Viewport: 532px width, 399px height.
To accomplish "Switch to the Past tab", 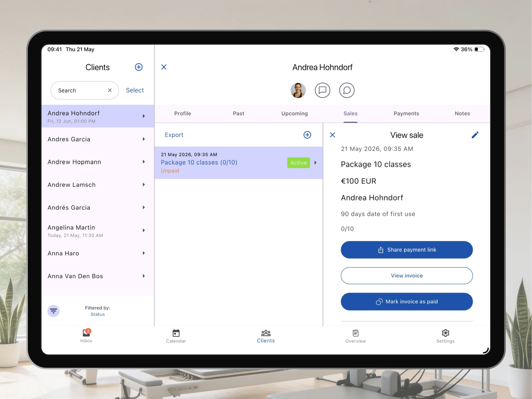I will point(239,114).
